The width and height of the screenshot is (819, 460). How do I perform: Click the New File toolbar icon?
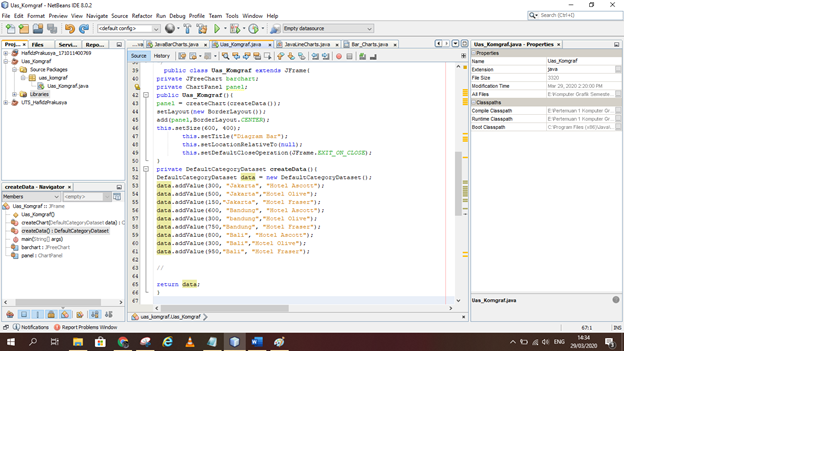[x=10, y=29]
